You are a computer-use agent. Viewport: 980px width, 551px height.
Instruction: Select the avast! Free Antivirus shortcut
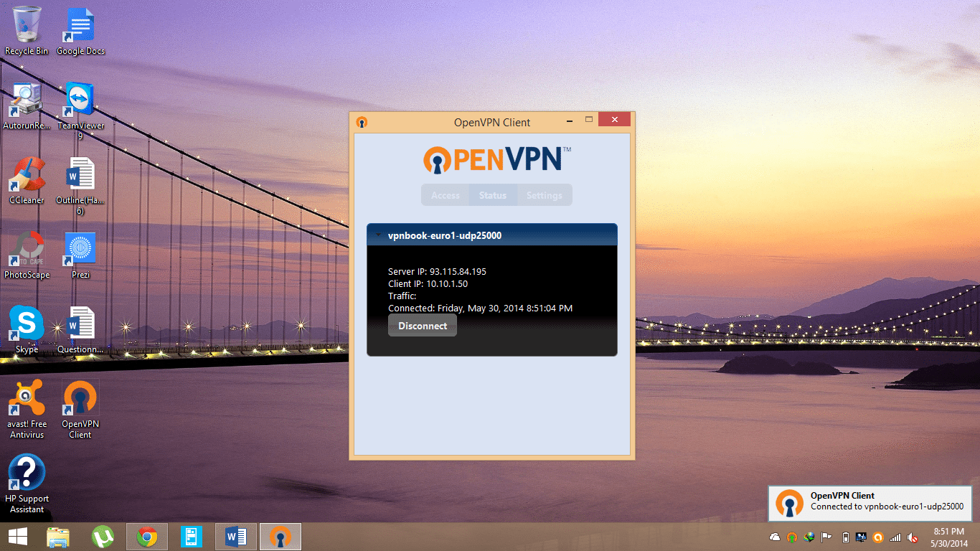pyautogui.click(x=27, y=409)
